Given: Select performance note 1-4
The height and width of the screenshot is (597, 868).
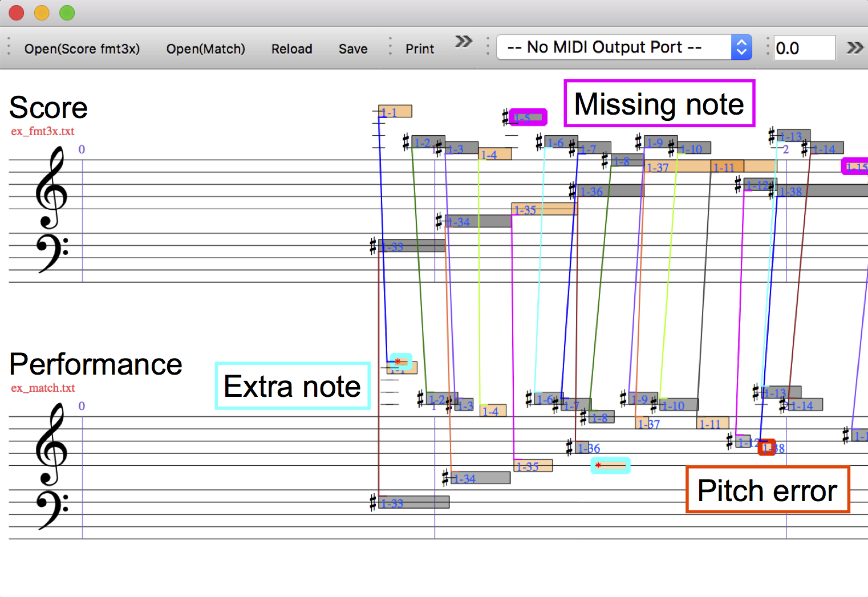Looking at the screenshot, I should click(x=493, y=411).
